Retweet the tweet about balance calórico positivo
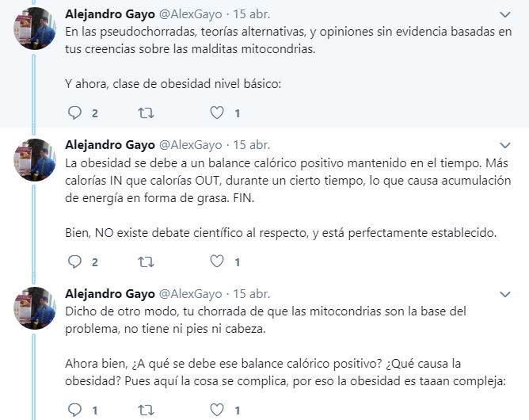The image size is (529, 420). pyautogui.click(x=147, y=262)
